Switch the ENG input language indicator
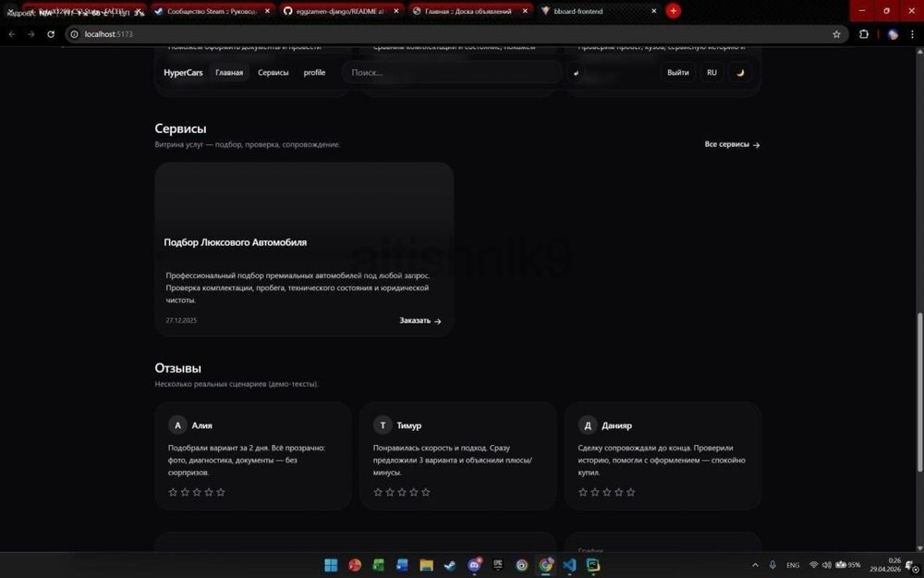Viewport: 924px width, 578px height. pyautogui.click(x=793, y=565)
